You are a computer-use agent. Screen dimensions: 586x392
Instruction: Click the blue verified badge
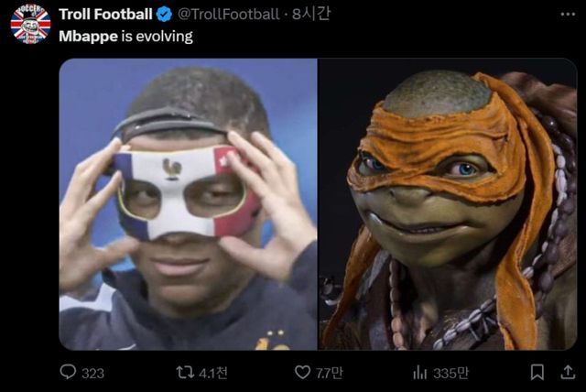pos(163,14)
